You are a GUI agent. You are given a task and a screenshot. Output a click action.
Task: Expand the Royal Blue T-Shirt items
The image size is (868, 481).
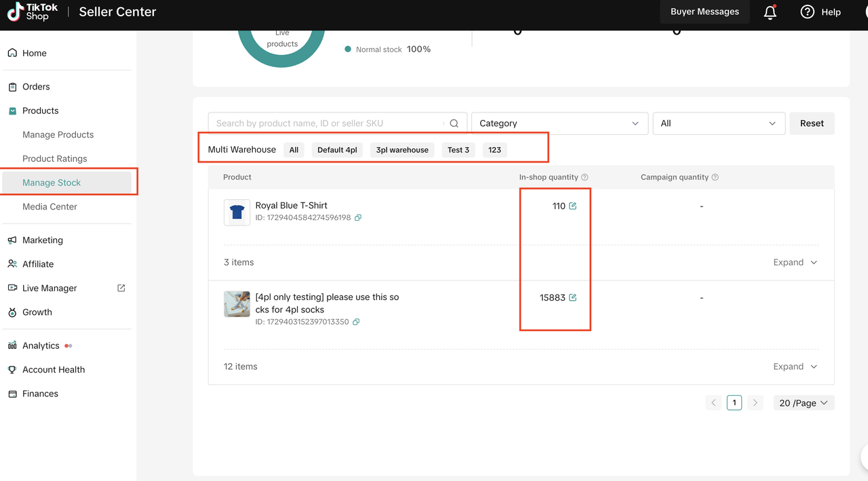795,262
